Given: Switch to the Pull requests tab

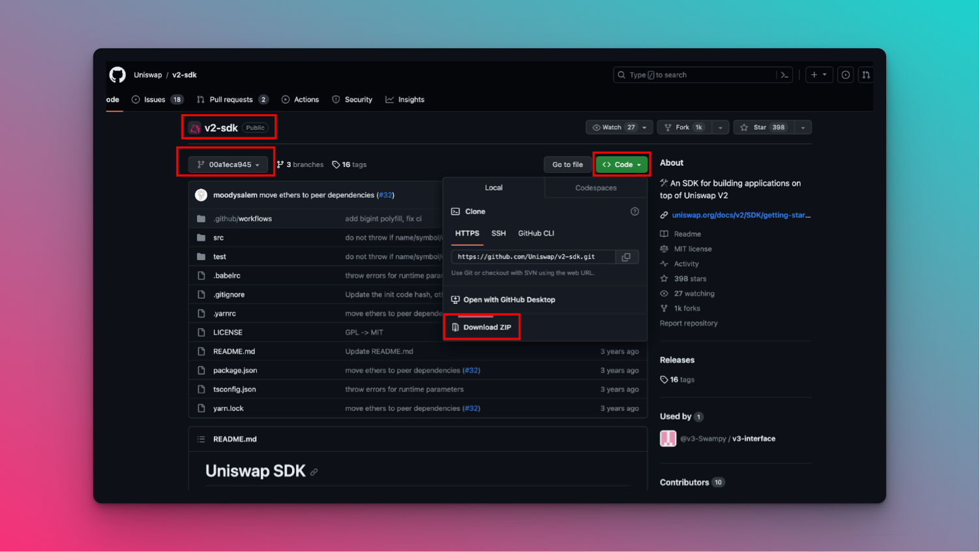Looking at the screenshot, I should [232, 100].
